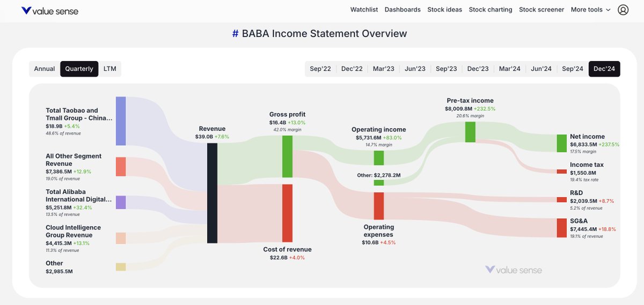Open the Watchlist page
Screen dimensions: 644x305
pos(364,10)
